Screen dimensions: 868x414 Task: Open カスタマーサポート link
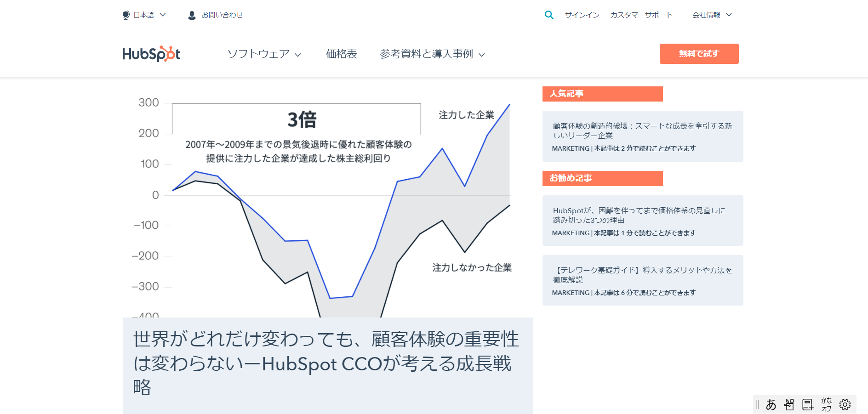(x=641, y=15)
